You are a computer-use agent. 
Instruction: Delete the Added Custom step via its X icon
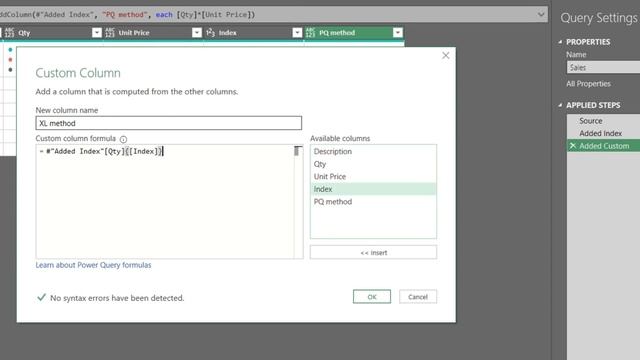[573, 146]
